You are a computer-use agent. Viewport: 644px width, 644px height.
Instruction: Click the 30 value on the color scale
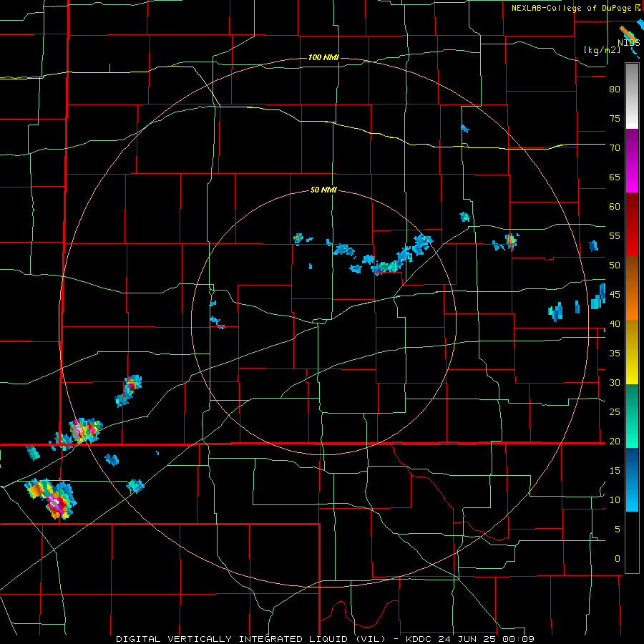coord(615,382)
